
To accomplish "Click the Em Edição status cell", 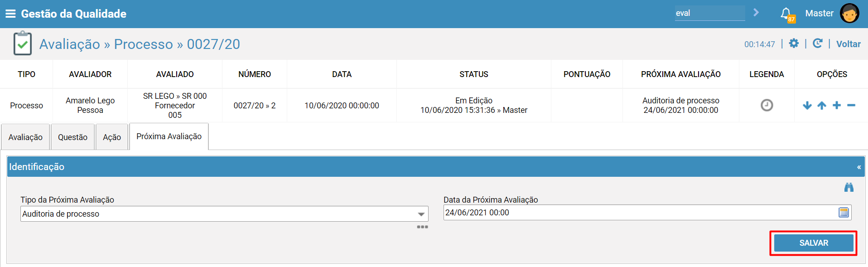I will pyautogui.click(x=474, y=105).
